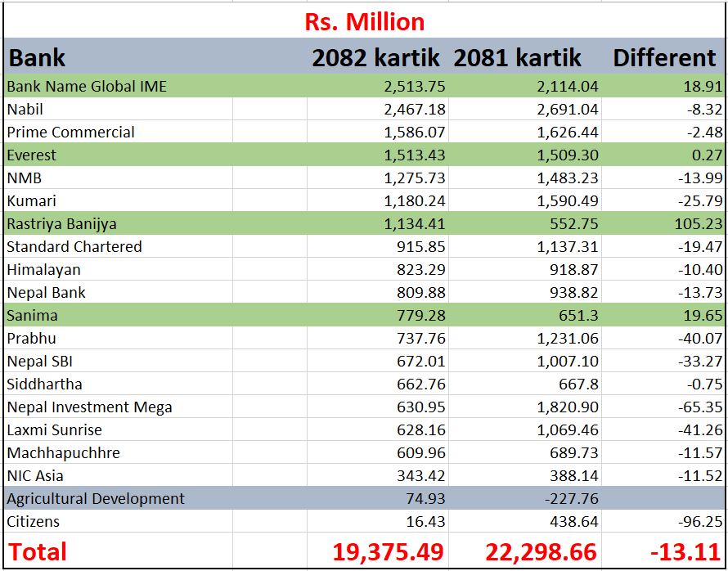Select Nabil's 2,467.18 value cell
The height and width of the screenshot is (571, 728).
[x=415, y=110]
